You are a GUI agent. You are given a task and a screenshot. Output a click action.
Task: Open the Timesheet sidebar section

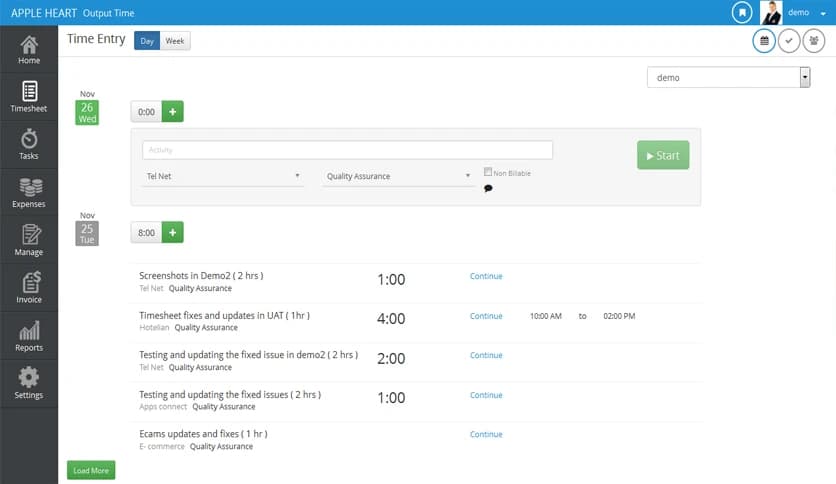pos(29,97)
